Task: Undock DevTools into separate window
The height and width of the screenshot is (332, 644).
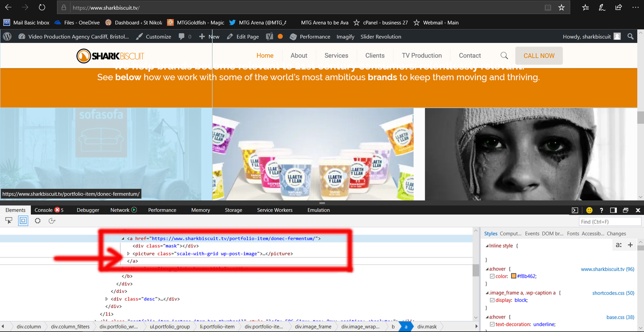Action: click(625, 210)
